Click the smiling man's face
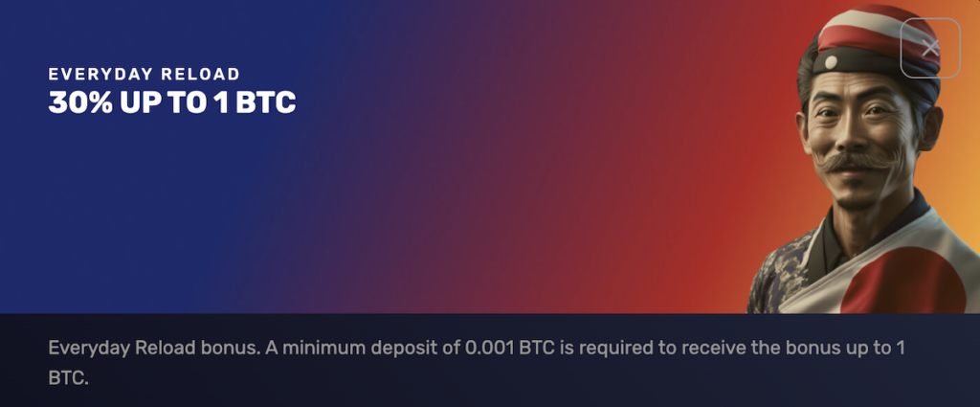This screenshot has height=407, width=980. (861, 144)
